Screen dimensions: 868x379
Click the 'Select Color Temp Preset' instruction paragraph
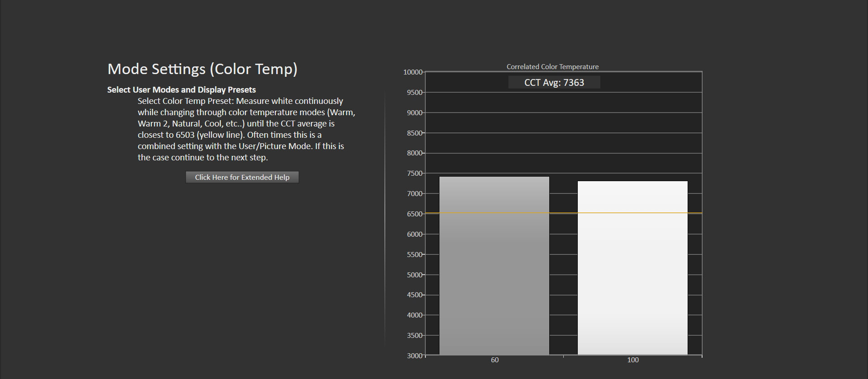246,129
